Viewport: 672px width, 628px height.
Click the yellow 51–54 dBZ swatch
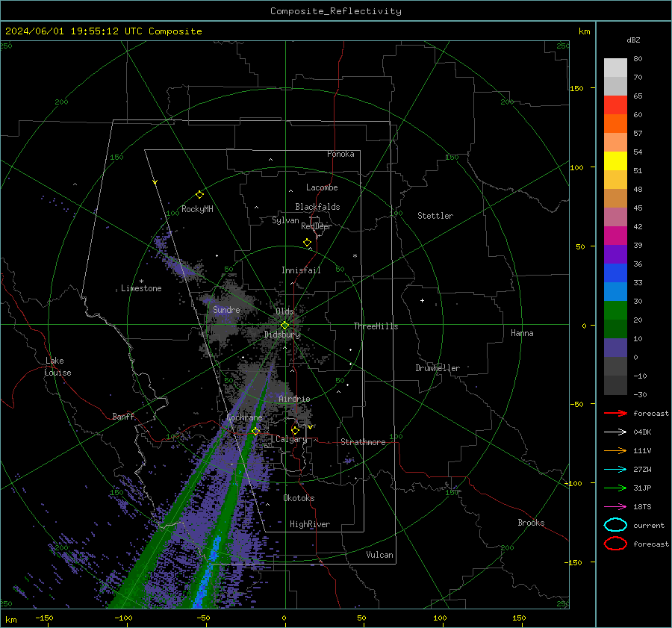[615, 161]
